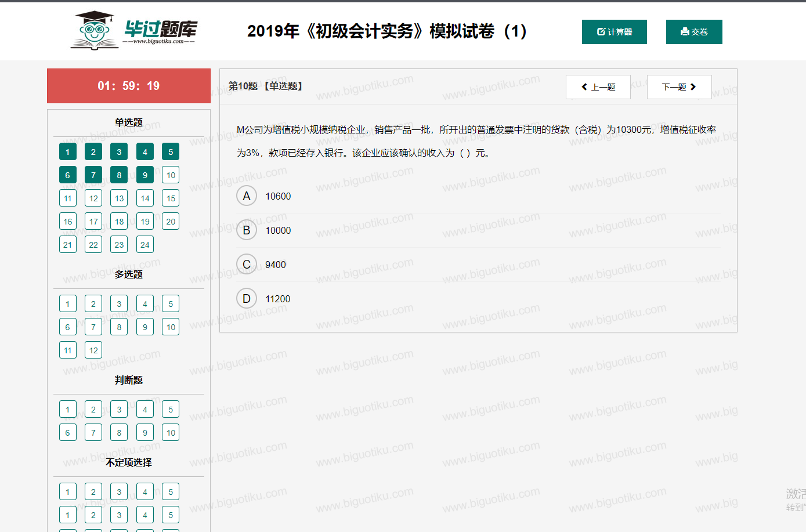The height and width of the screenshot is (532, 806).
Task: Jump to 单选题 question 10
Action: click(171, 175)
